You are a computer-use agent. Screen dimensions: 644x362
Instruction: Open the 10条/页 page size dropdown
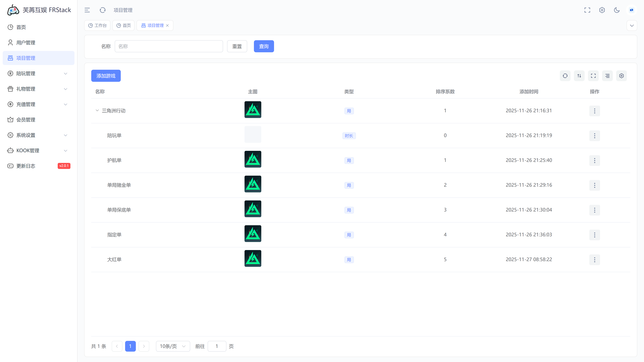coord(173,346)
